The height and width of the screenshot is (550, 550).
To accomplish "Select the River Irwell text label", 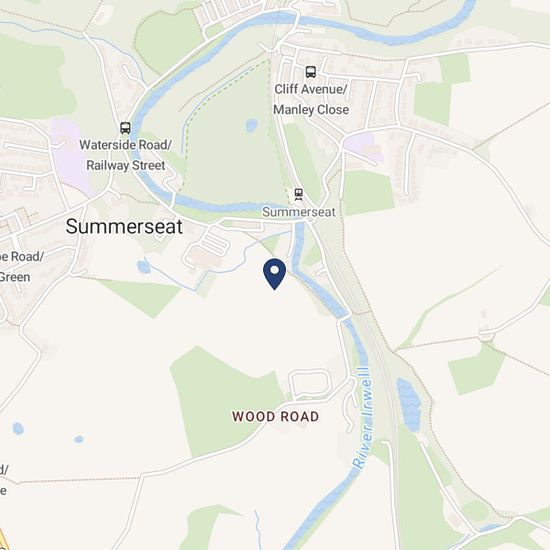I will (x=363, y=417).
